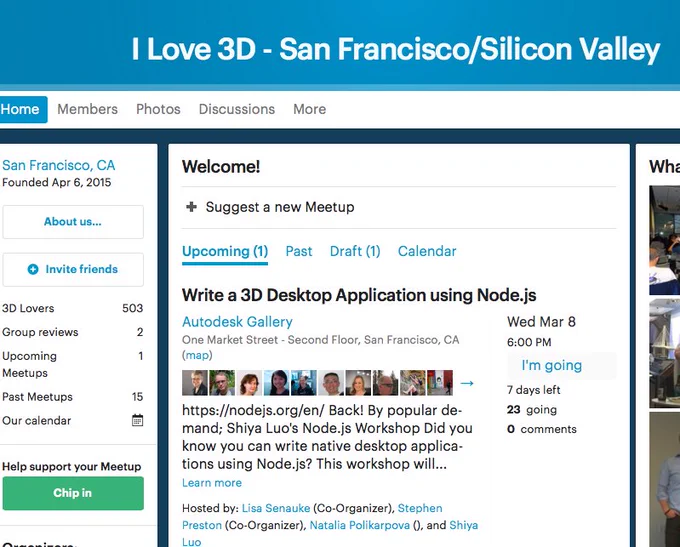Open the San Francisco, CA location link

(59, 165)
